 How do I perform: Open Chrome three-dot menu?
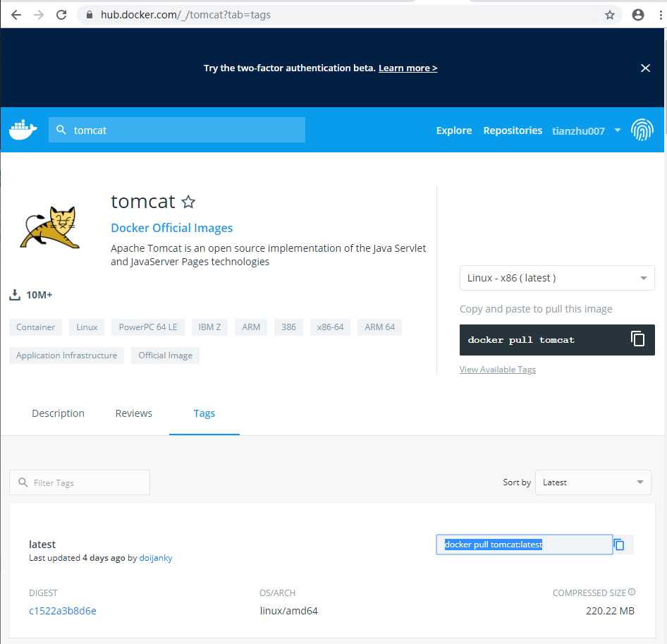[x=660, y=15]
